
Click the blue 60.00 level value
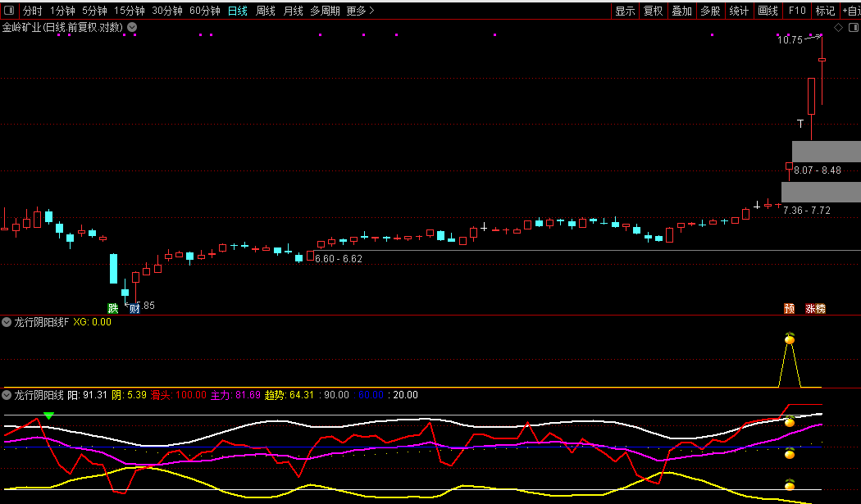tap(369, 395)
